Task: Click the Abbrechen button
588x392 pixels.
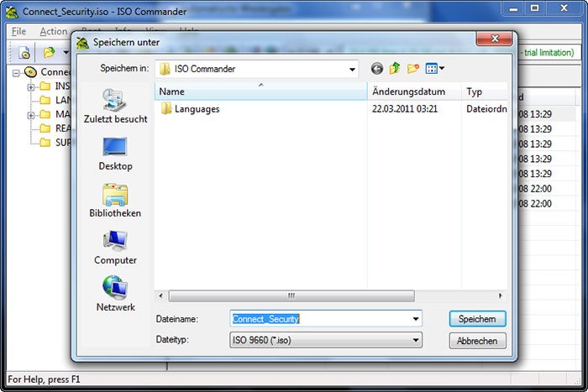Action: pyautogui.click(x=477, y=341)
